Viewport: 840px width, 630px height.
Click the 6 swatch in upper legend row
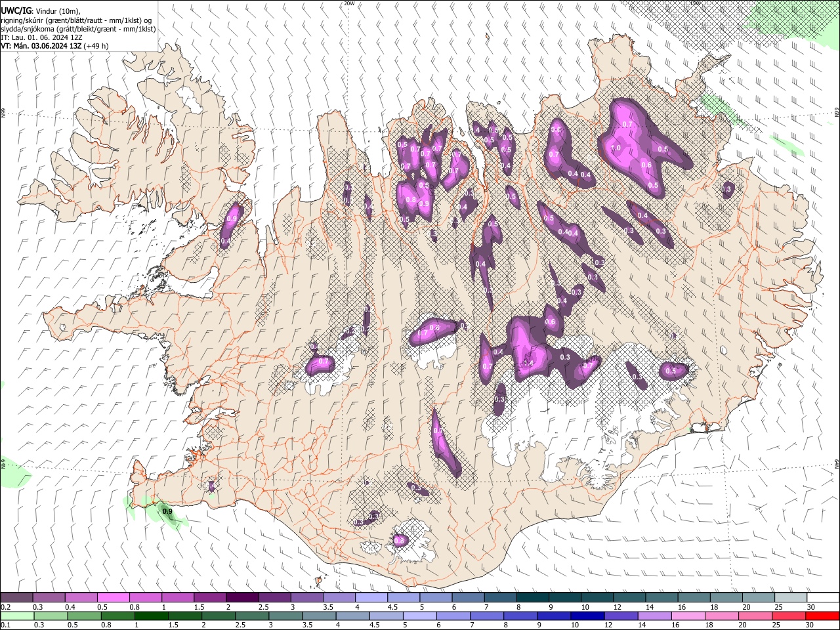coord(467,597)
